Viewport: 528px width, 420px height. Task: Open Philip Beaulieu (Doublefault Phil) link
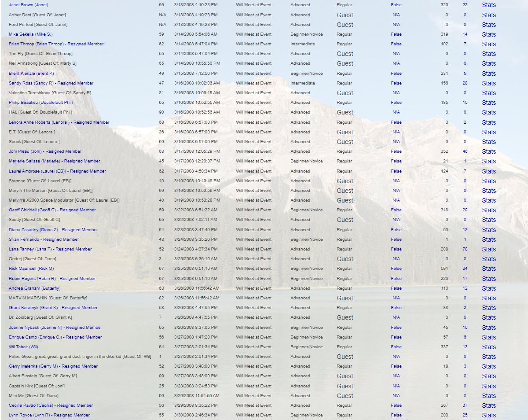[40, 103]
